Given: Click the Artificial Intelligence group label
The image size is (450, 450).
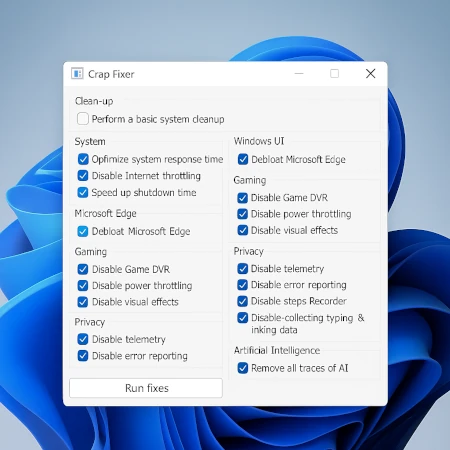Looking at the screenshot, I should tap(277, 350).
